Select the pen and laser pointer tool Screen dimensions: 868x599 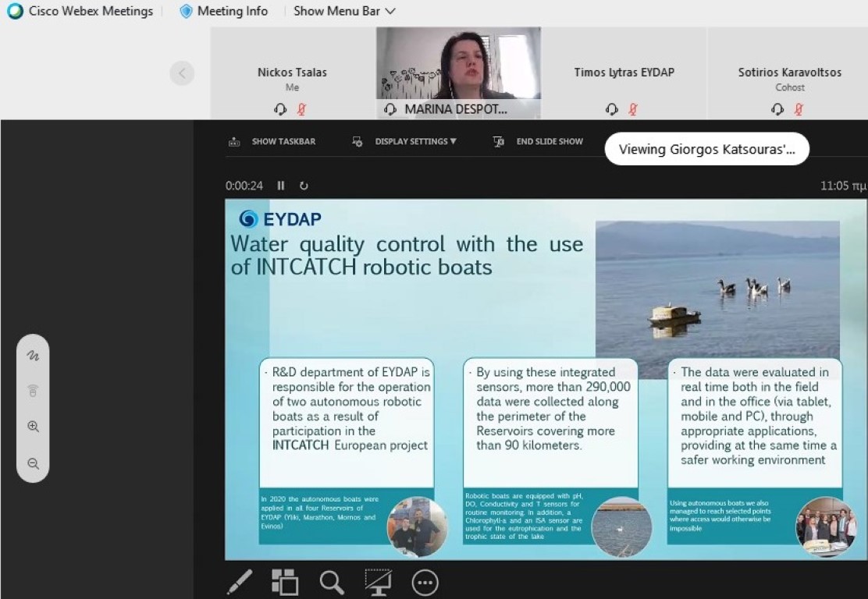(x=240, y=582)
